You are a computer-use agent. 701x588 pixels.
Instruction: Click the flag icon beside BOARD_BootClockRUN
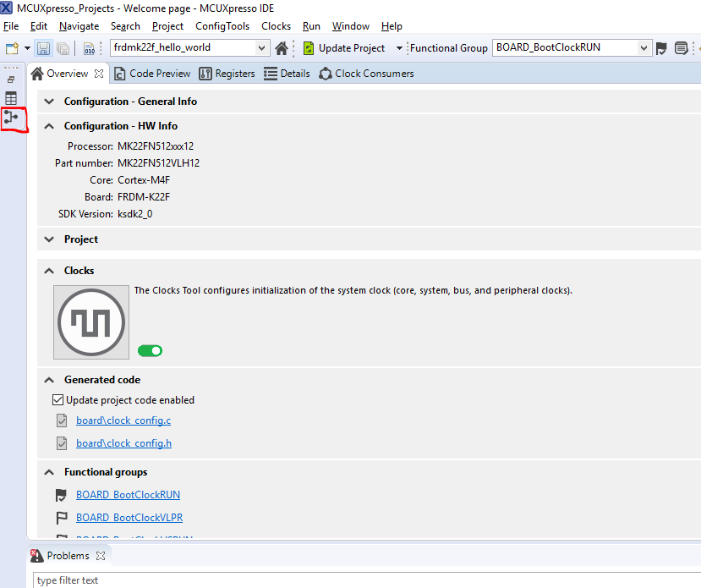[x=61, y=495]
